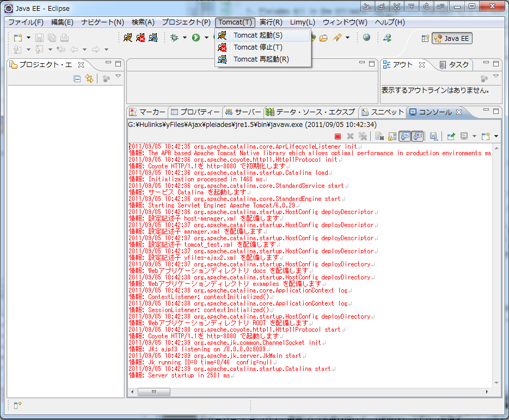Stop Tomcat using the red-X cat toolbar icon
This screenshot has height=420, width=509.
tap(140, 38)
